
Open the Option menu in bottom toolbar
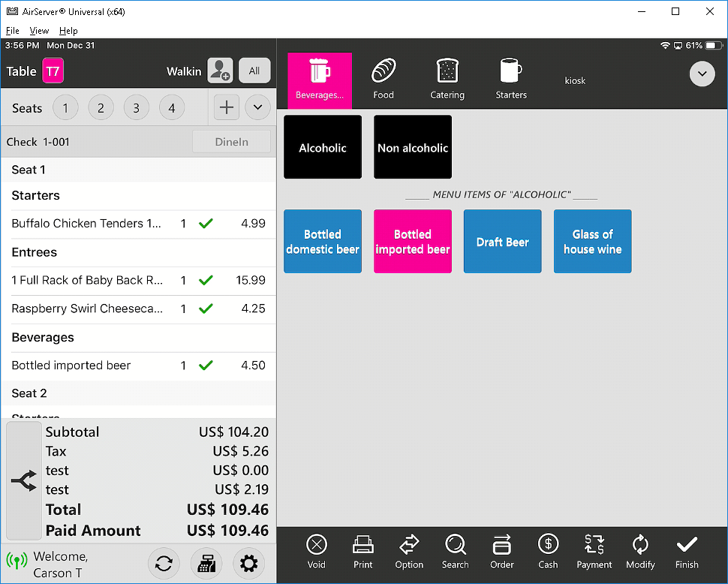pos(409,545)
